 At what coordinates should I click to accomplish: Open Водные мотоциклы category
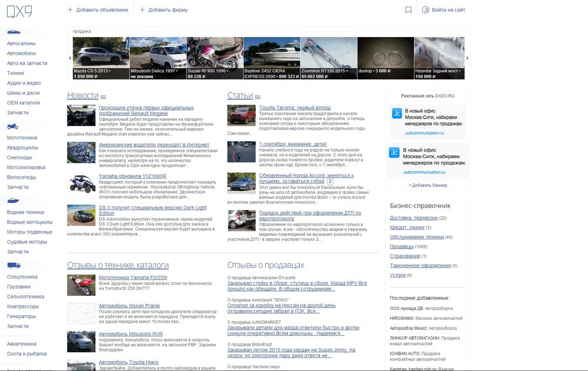point(29,222)
